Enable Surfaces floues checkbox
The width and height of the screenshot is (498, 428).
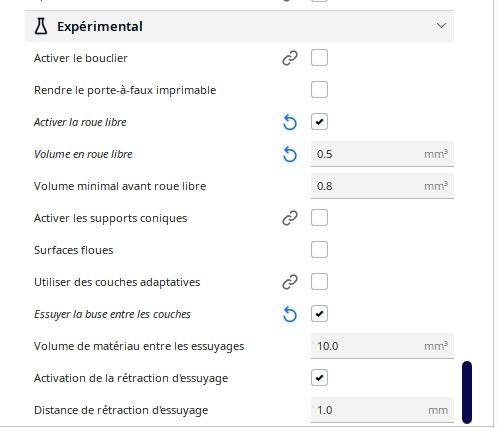point(319,250)
